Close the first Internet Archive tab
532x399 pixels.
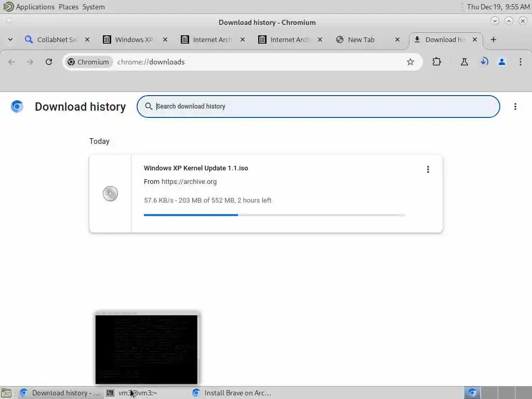243,39
